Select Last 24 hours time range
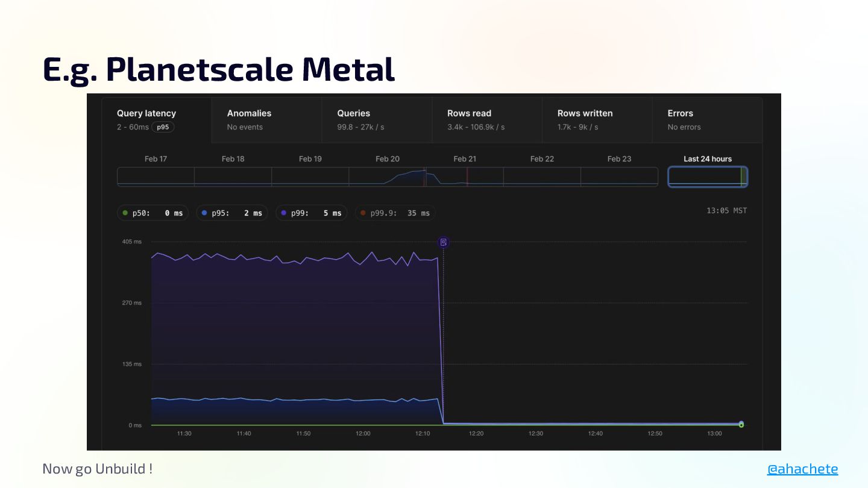The image size is (868, 488). (x=708, y=177)
